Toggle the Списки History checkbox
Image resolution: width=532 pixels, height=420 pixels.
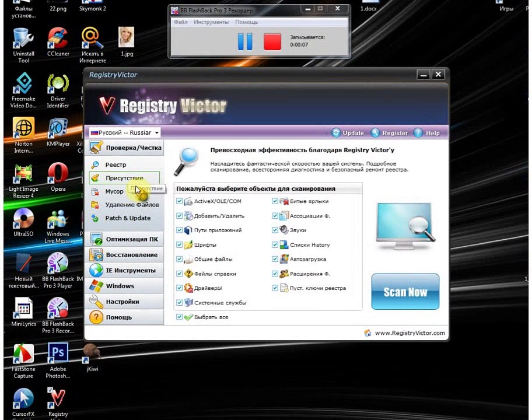coord(275,244)
